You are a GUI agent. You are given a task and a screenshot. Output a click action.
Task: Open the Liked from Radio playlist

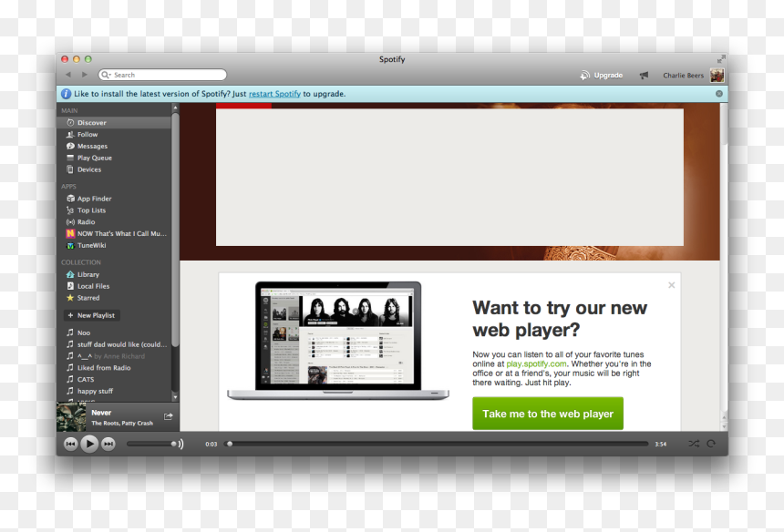pos(115,368)
